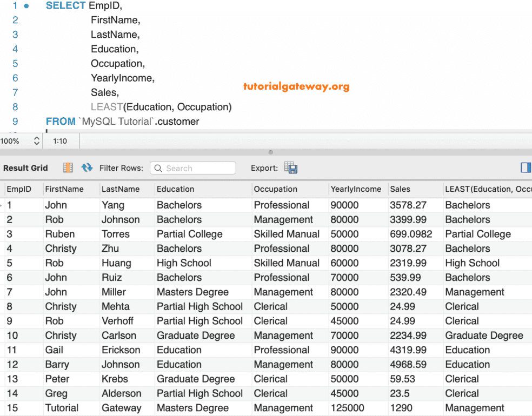Screen dimensions: 532x416
Task: Select EmpID 10 cell
Action: click(12, 336)
